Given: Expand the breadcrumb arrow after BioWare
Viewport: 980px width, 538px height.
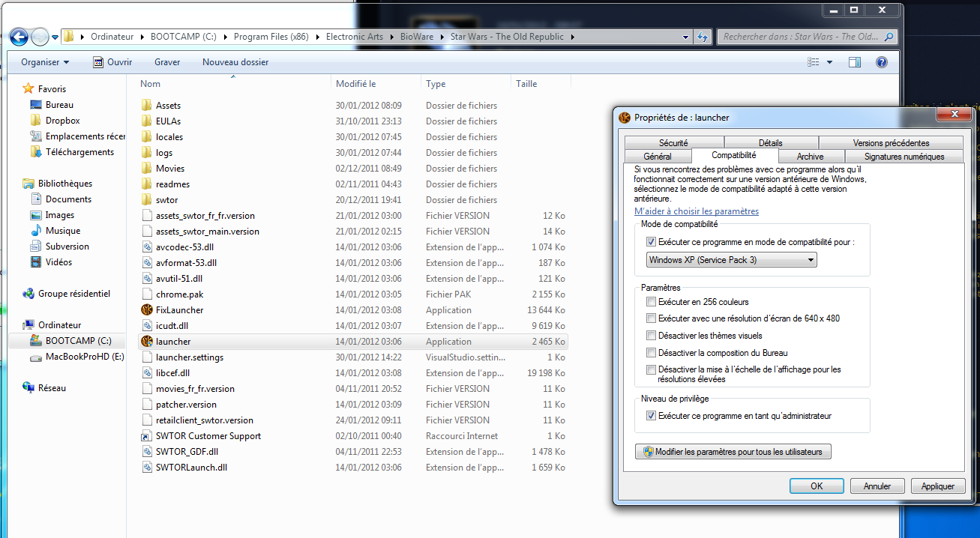Looking at the screenshot, I should tap(442, 37).
